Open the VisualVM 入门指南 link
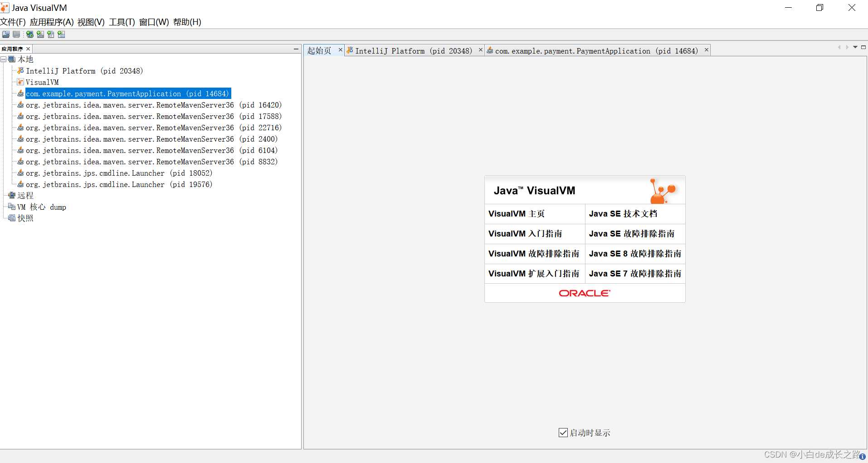Screen dimensions: 868x463 pos(525,234)
